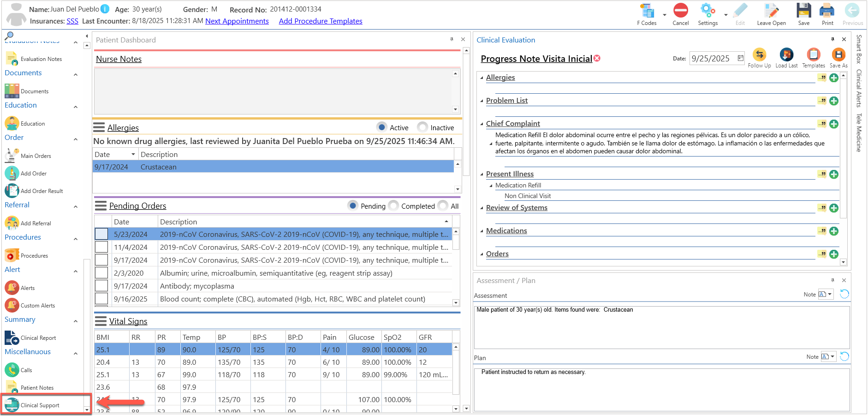Click Load Last note icon
The image size is (868, 416).
(x=786, y=55)
